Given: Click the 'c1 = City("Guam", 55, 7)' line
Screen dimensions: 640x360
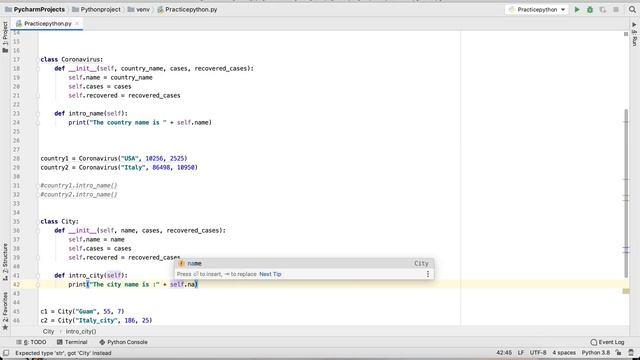Looking at the screenshot, I should 82,311.
